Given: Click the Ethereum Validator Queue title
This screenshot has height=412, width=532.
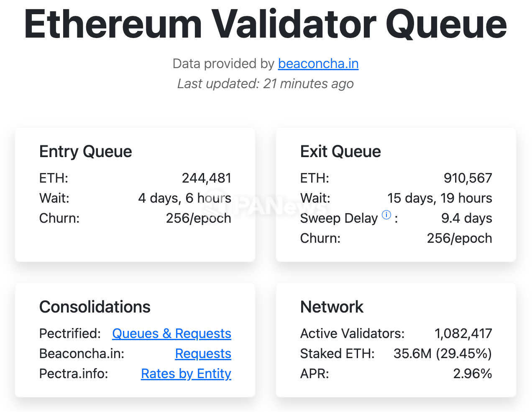Looking at the screenshot, I should point(266,24).
